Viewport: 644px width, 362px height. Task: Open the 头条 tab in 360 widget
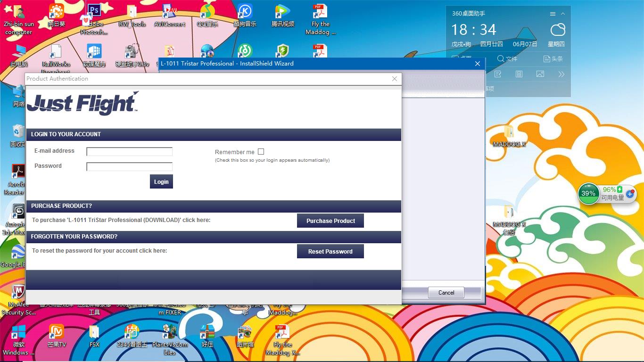tap(553, 59)
